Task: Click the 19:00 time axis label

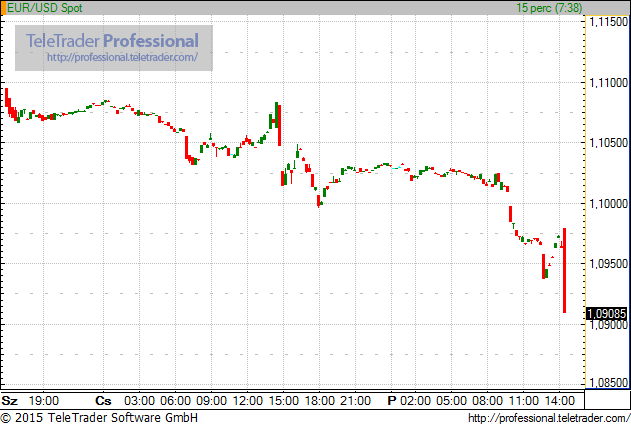Action: (x=44, y=401)
